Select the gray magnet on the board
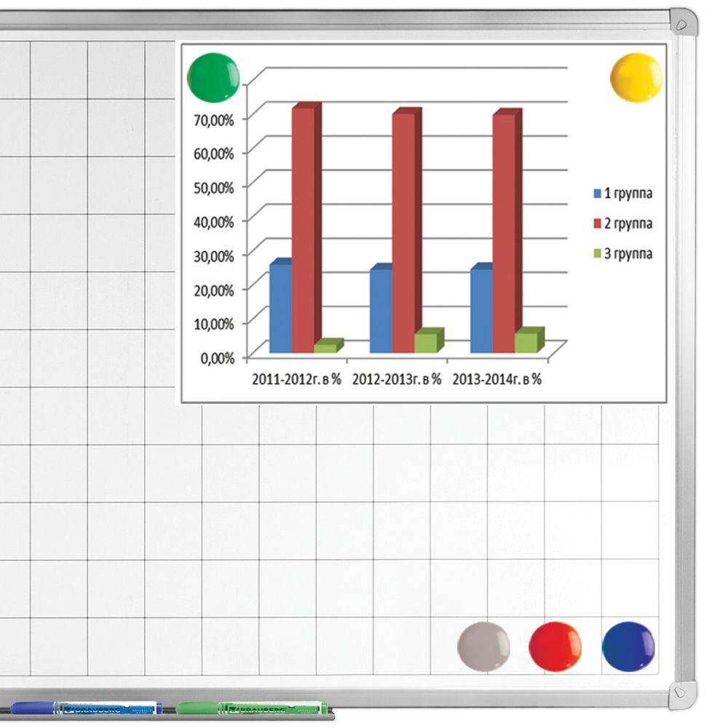The height and width of the screenshot is (728, 728). (x=483, y=646)
